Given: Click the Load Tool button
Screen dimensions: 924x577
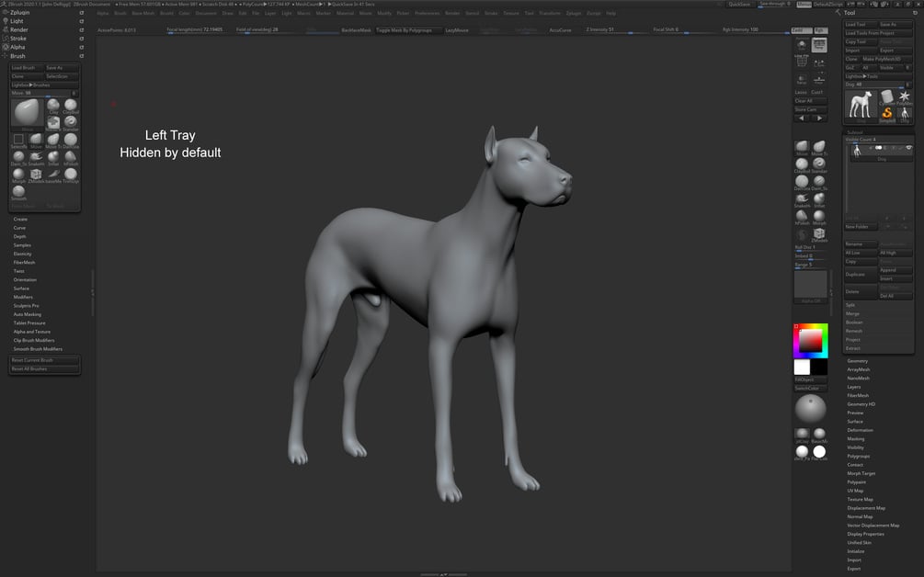Looking at the screenshot, I should [x=861, y=25].
